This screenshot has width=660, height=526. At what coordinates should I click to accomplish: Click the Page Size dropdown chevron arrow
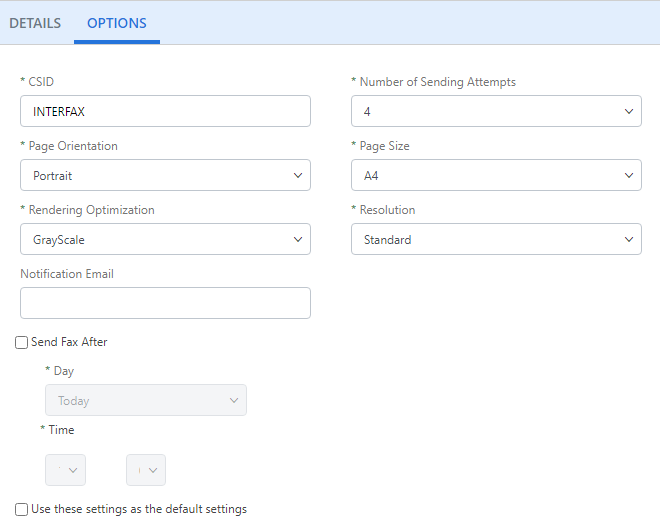(629, 176)
